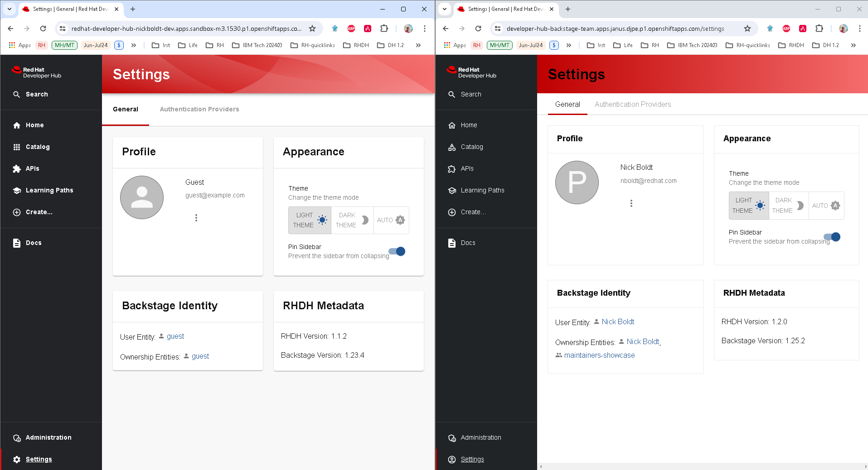Expand bookmark overflow after DH 1.2 in left window

point(418,45)
